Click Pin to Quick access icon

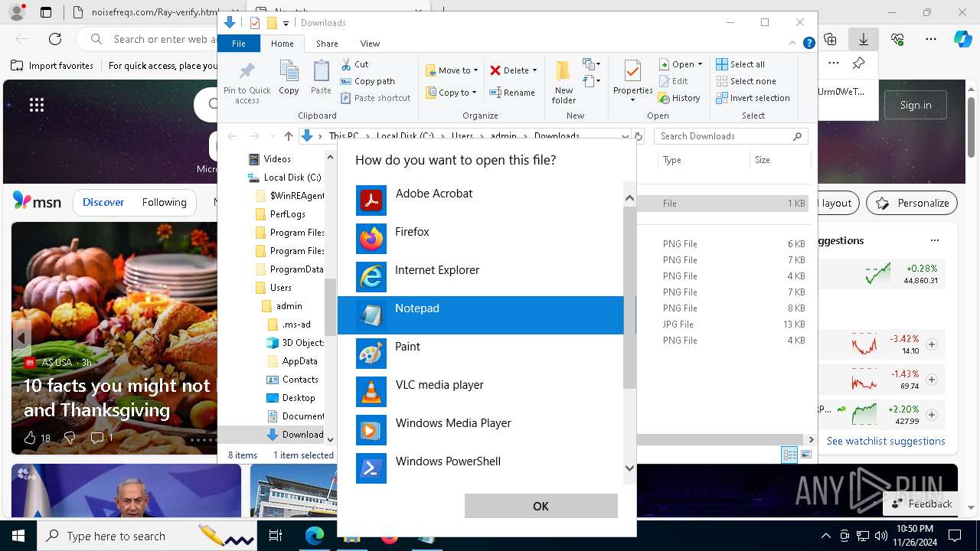click(x=247, y=82)
